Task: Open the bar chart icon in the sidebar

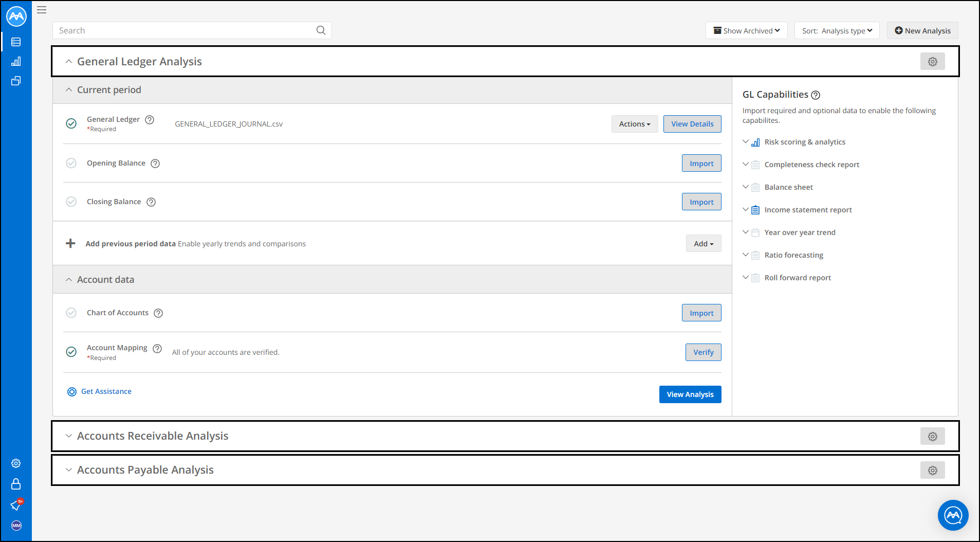Action: (x=16, y=61)
